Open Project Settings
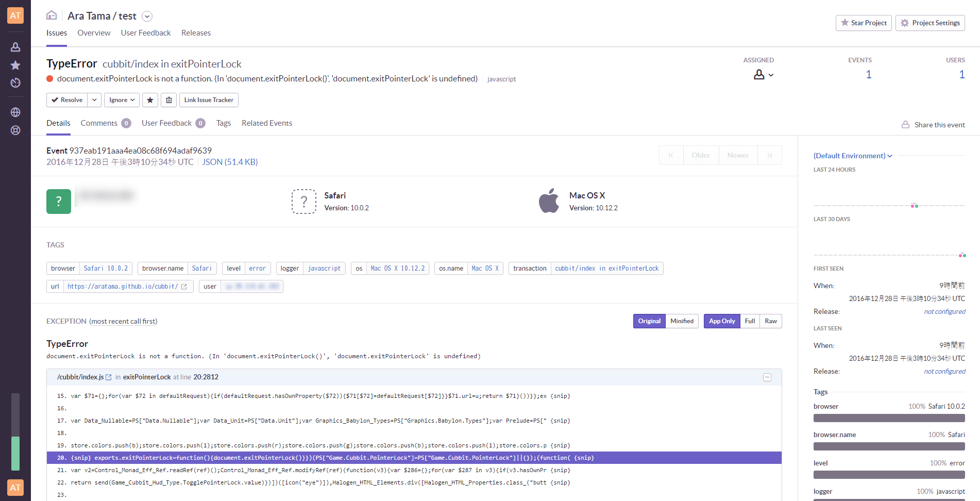Screen dimensions: 980x501 point(930,23)
